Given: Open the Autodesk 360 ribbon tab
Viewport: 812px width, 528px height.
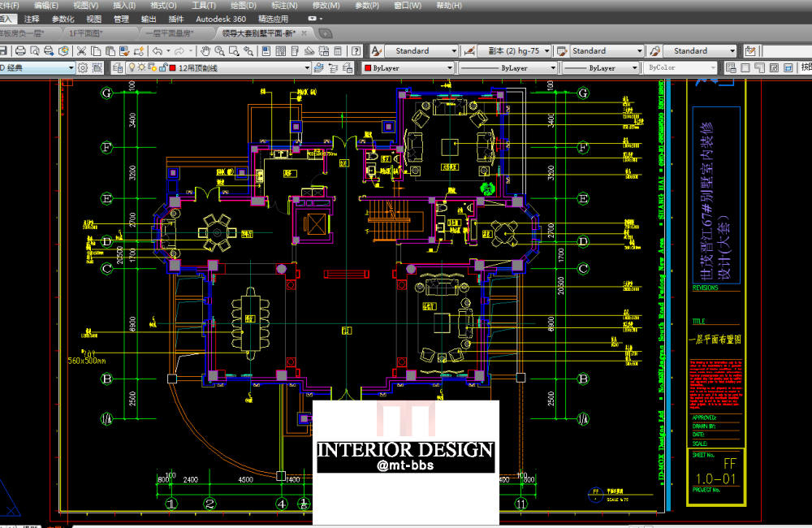Looking at the screenshot, I should coord(221,19).
